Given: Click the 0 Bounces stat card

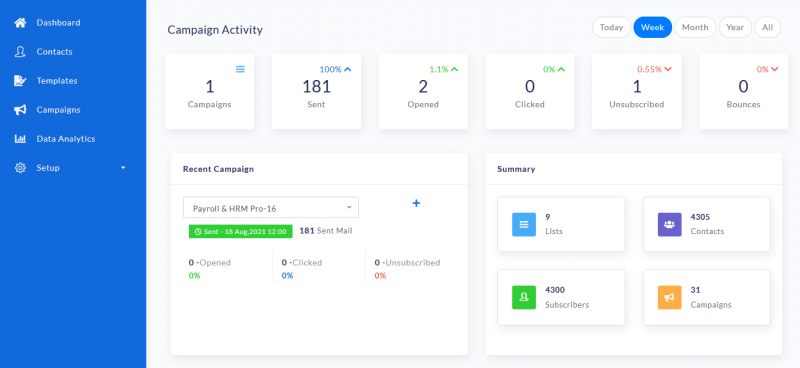Looking at the screenshot, I should pos(743,91).
